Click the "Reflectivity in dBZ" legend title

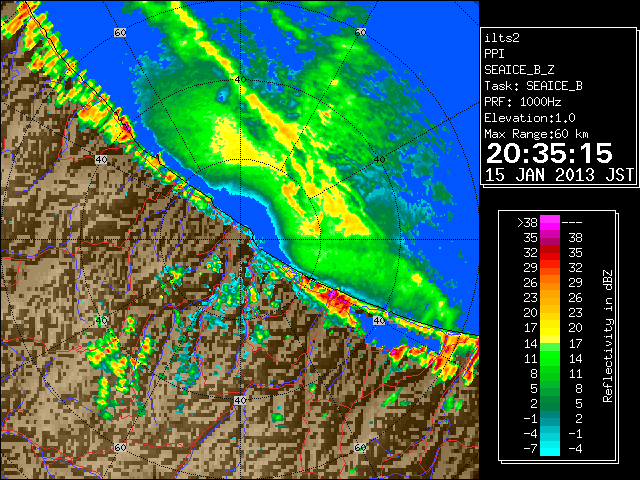pos(608,336)
